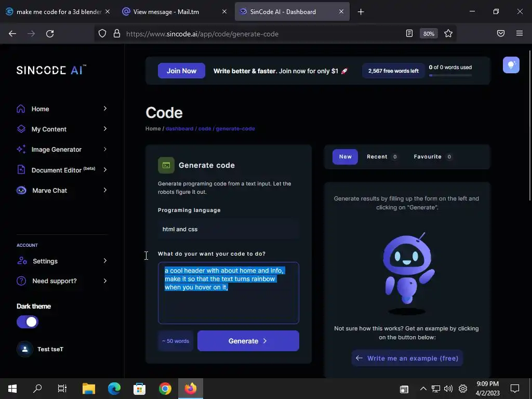Image resolution: width=532 pixels, height=399 pixels.
Task: Expand the Marve Chat chevron
Action: click(105, 190)
